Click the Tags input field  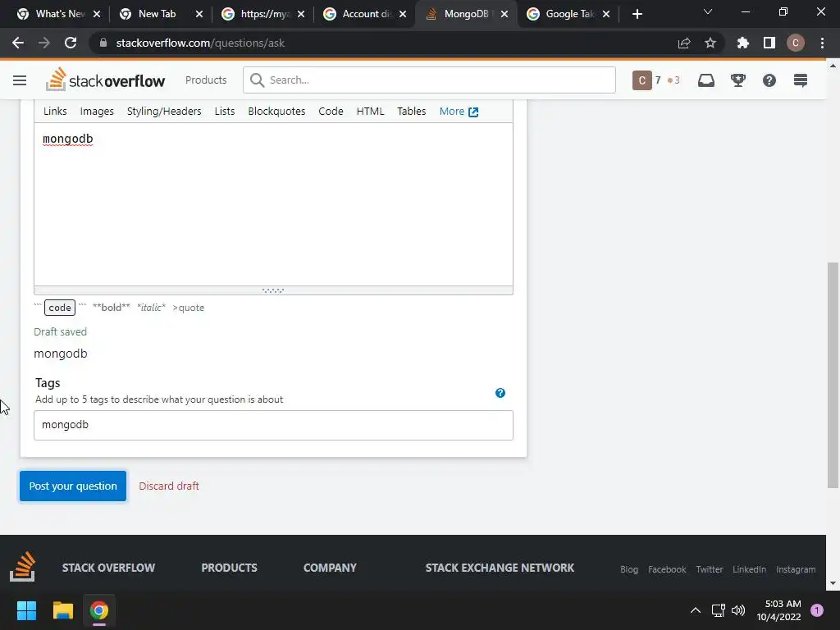[273, 425]
